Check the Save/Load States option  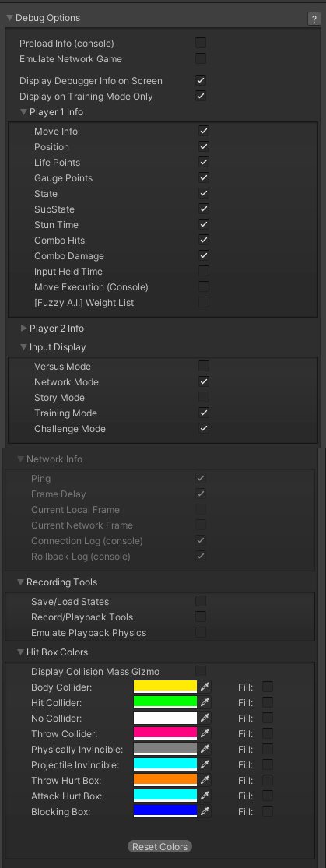click(201, 601)
